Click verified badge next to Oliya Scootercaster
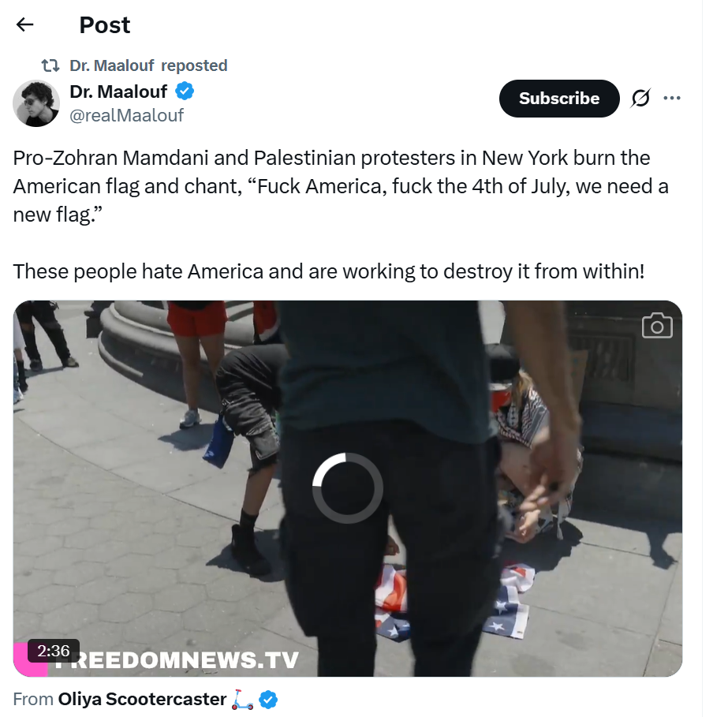The height and width of the screenshot is (717, 728). (268, 700)
